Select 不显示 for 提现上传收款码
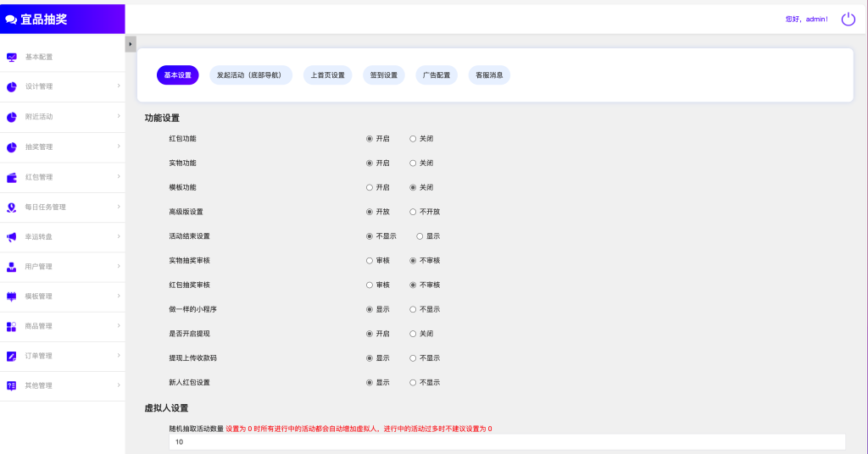868x454 pixels. [413, 357]
